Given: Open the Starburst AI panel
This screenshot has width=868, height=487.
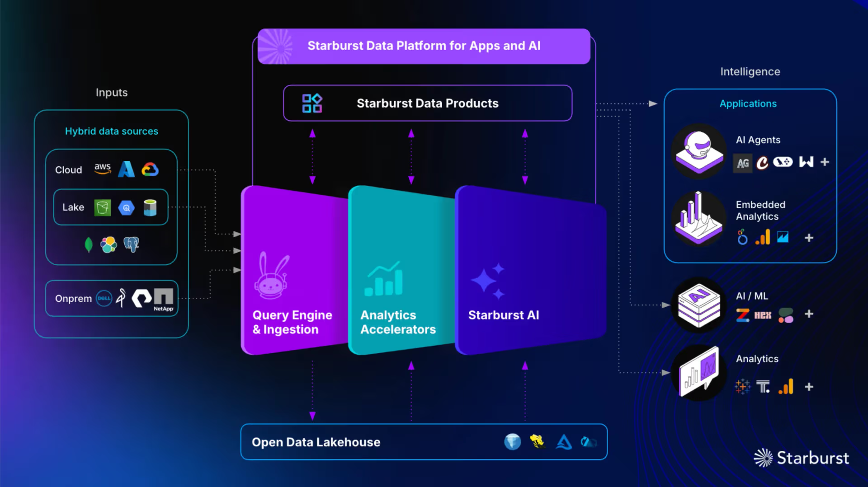Looking at the screenshot, I should pyautogui.click(x=529, y=271).
